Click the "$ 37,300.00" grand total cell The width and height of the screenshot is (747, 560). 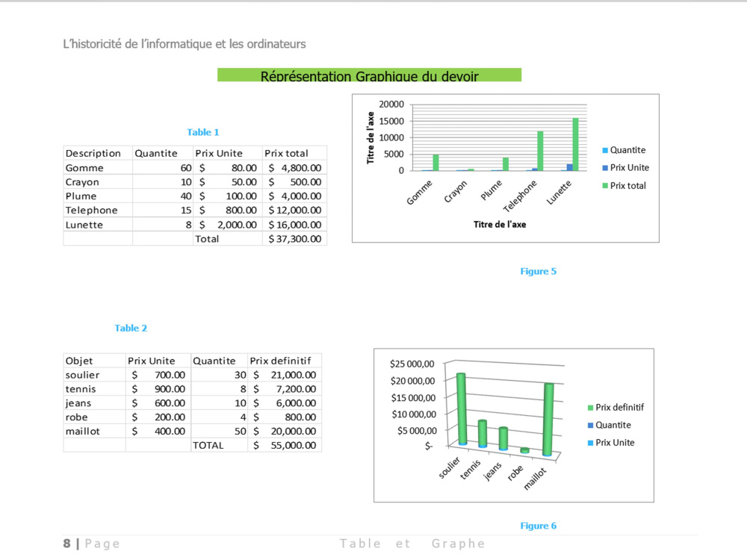click(x=294, y=239)
